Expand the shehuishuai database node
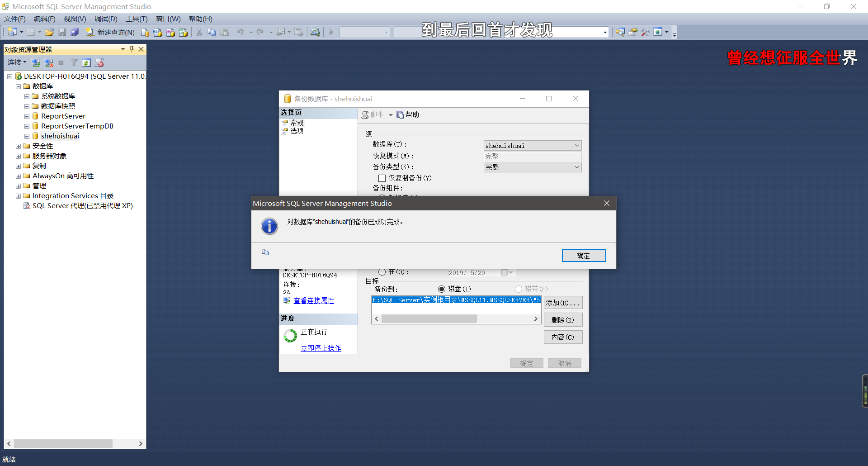The image size is (868, 466). 27,136
